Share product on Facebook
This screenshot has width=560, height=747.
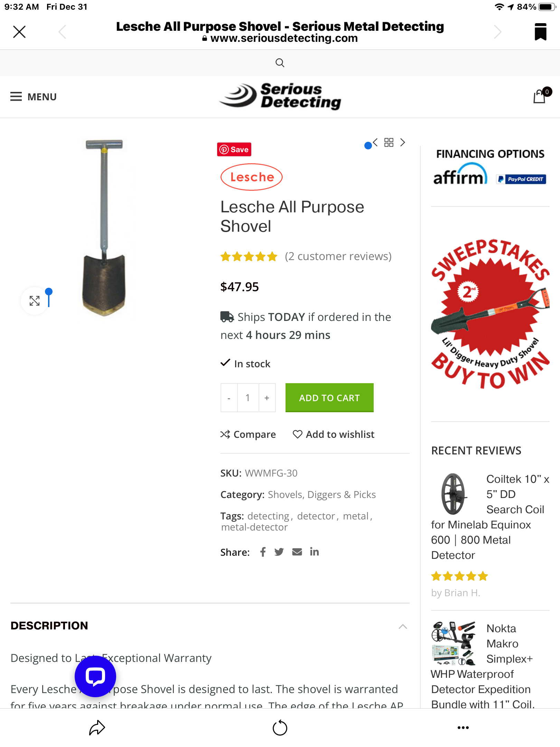point(263,552)
